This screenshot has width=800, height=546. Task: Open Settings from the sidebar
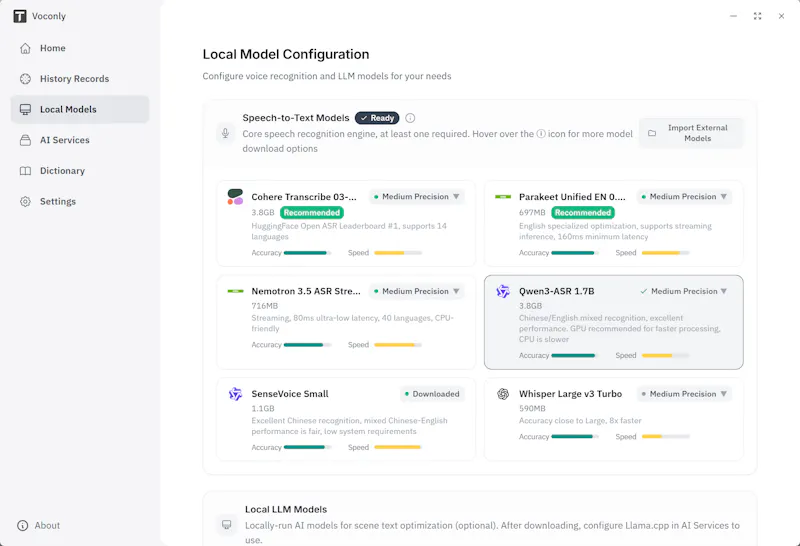coord(80,202)
